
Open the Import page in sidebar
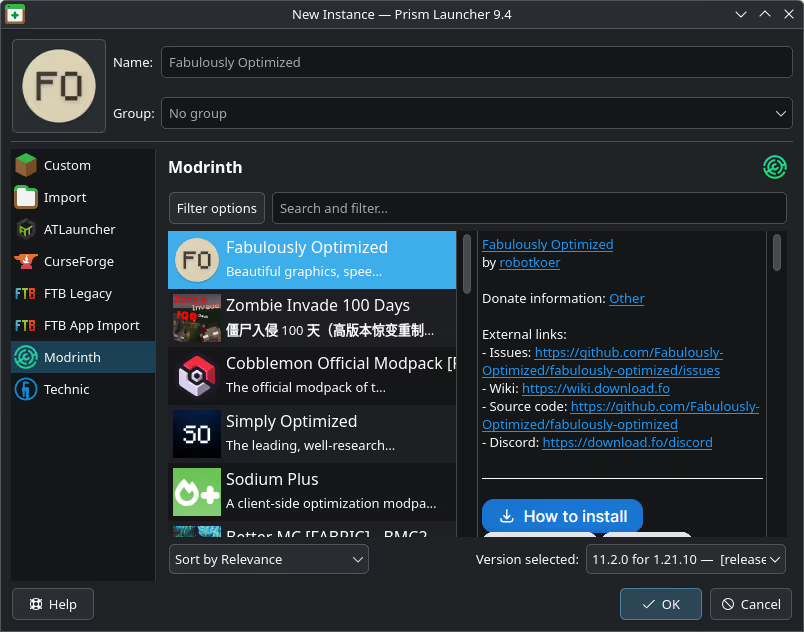pos(65,198)
